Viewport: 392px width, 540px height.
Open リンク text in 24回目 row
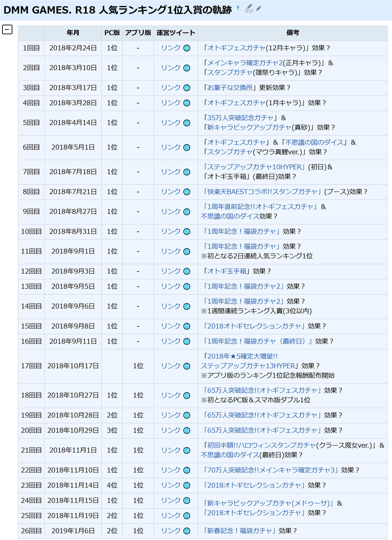[171, 500]
